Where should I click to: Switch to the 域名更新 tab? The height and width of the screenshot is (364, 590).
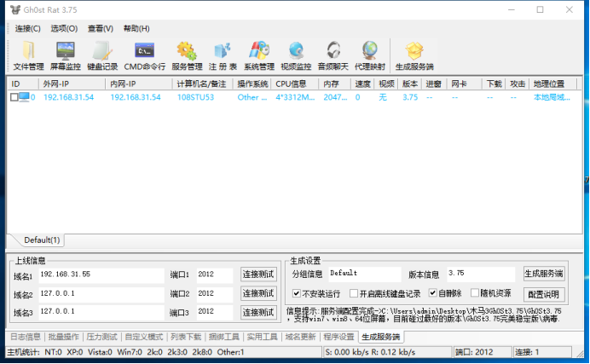point(300,337)
